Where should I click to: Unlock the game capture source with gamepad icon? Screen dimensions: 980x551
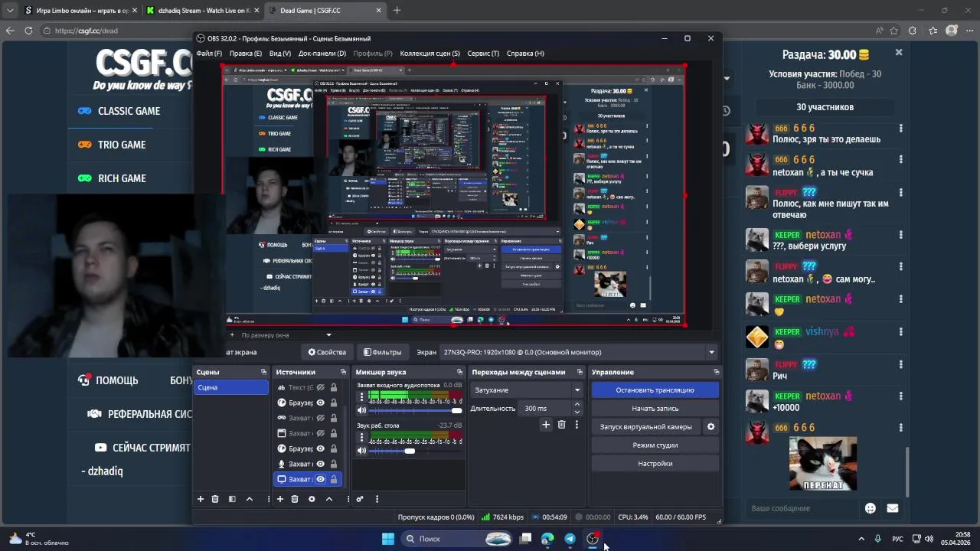pyautogui.click(x=334, y=418)
